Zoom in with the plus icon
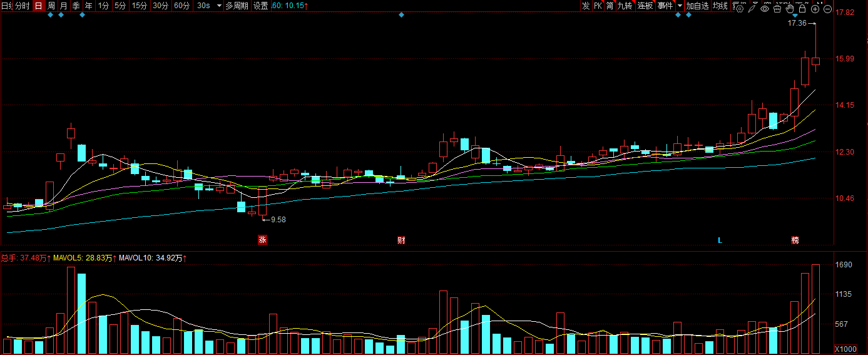This screenshot has width=868, height=355. [x=815, y=9]
